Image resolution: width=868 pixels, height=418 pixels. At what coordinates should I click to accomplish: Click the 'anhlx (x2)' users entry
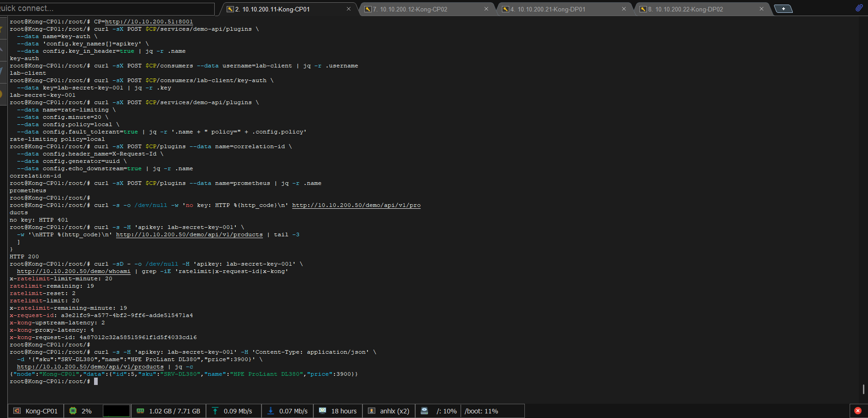point(395,411)
